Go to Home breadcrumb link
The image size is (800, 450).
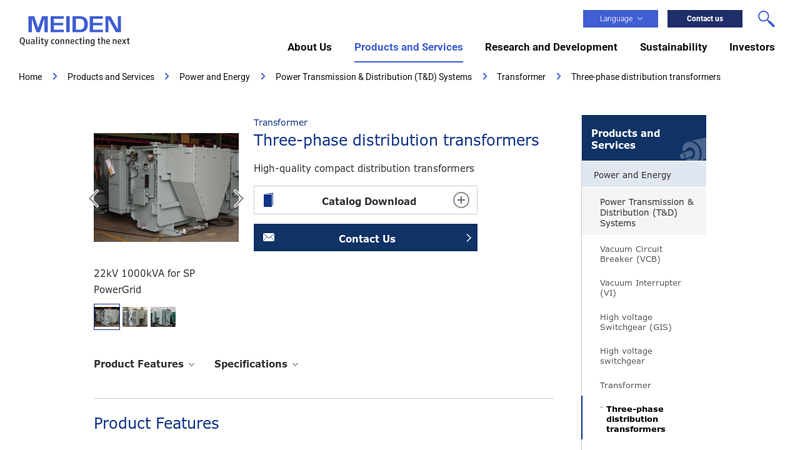point(30,77)
